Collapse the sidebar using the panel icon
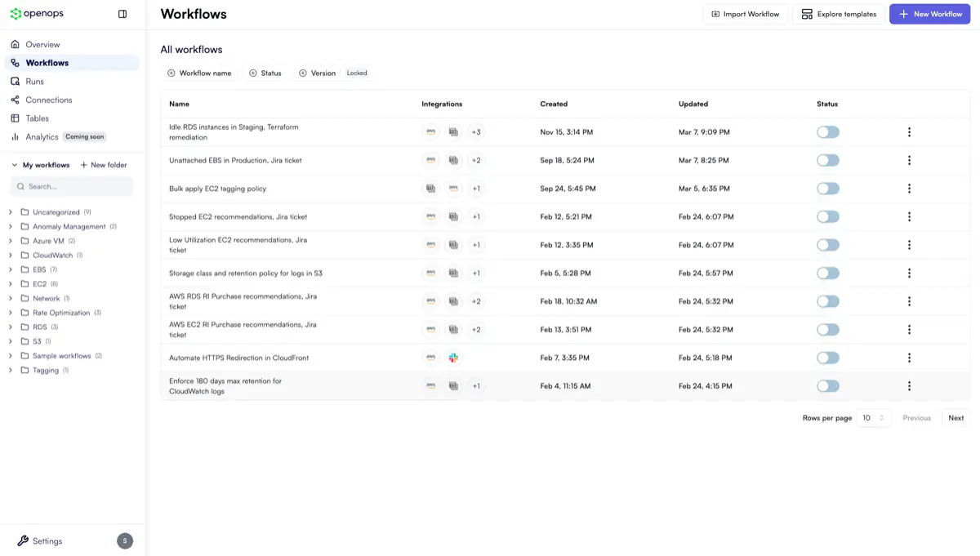 [122, 13]
